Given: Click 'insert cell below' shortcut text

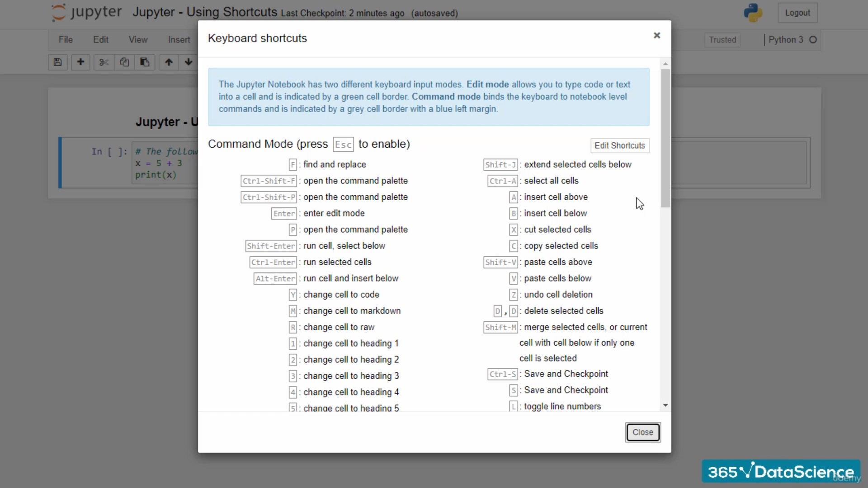Looking at the screenshot, I should click(x=556, y=213).
